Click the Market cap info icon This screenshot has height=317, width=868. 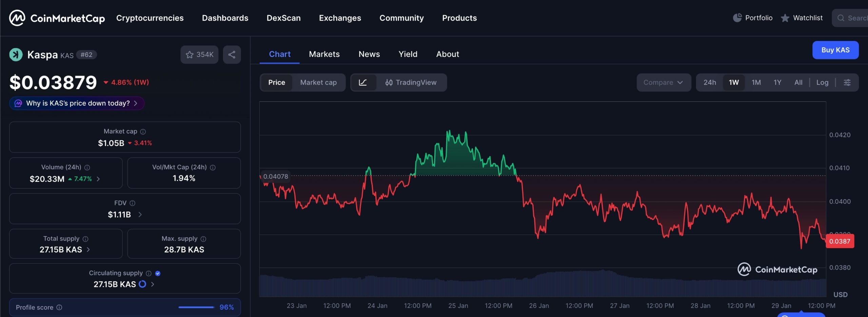pos(143,131)
